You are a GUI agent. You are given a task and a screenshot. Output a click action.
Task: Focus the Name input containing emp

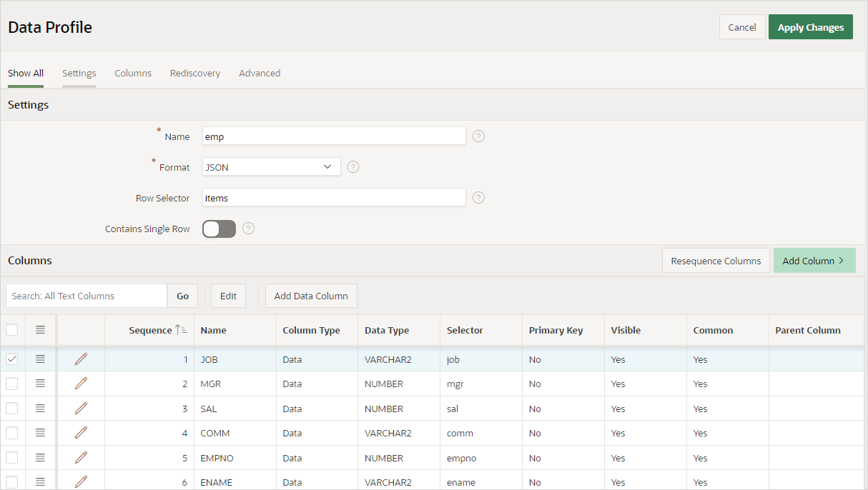click(334, 136)
